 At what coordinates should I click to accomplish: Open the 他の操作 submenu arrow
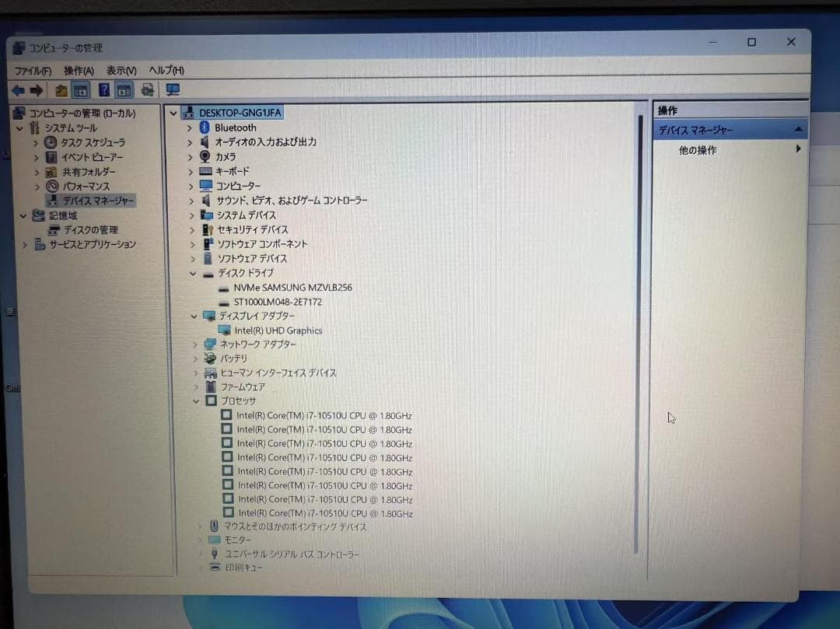tap(799, 150)
